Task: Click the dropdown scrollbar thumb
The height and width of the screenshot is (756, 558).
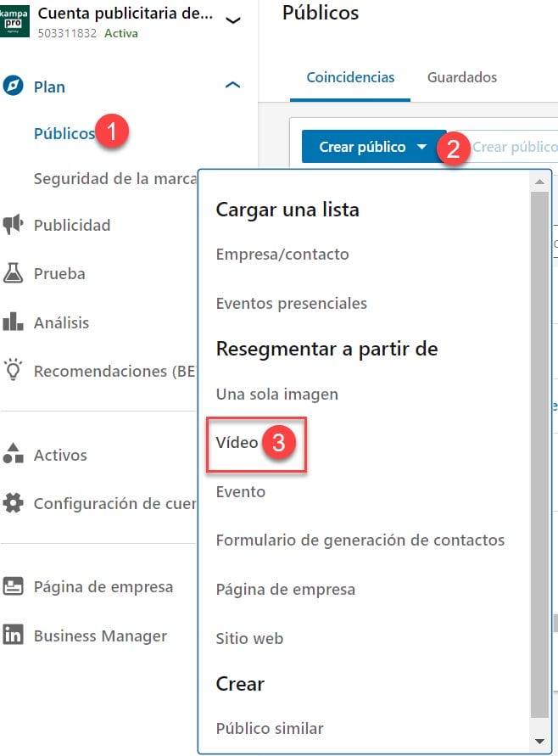Action: point(539,455)
